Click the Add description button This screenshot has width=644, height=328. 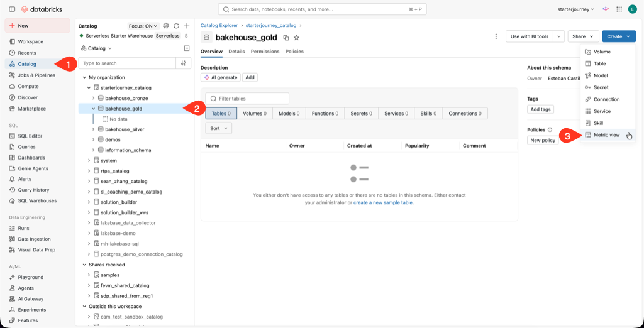click(250, 77)
